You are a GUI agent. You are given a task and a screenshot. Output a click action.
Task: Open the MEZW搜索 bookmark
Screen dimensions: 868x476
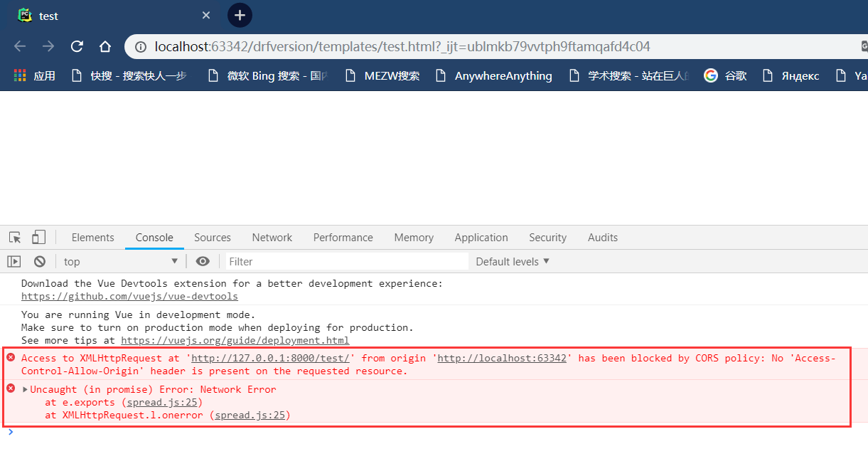[382, 75]
